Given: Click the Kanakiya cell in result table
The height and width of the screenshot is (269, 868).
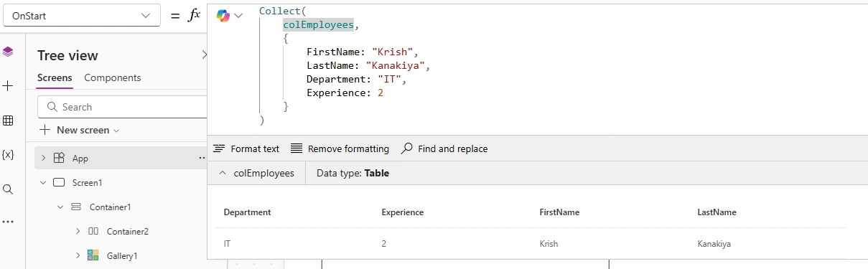Looking at the screenshot, I should click(714, 244).
